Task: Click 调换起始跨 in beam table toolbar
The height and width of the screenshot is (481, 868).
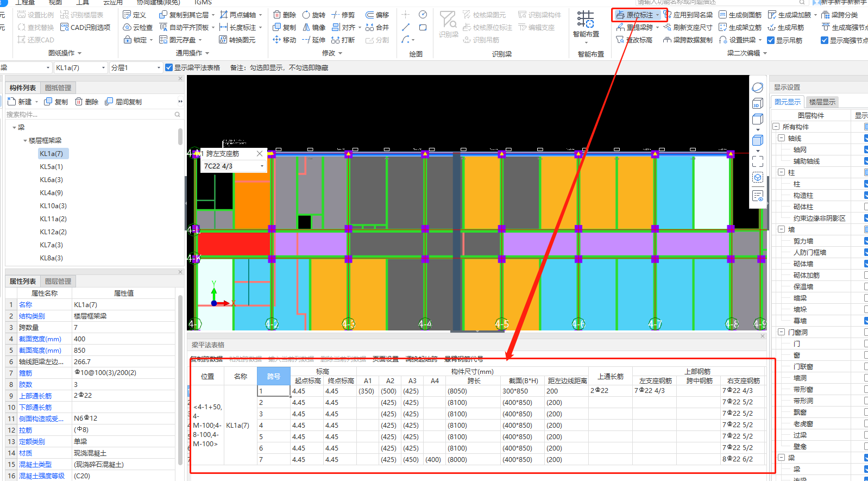Action: (x=422, y=359)
